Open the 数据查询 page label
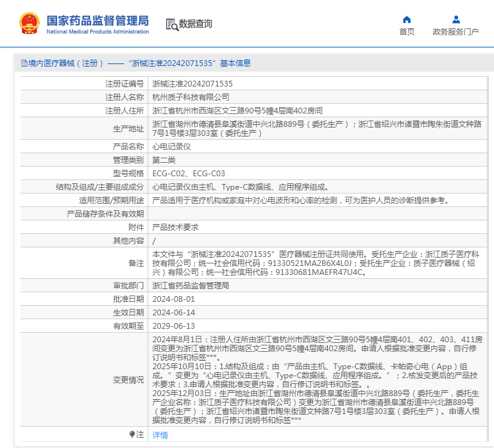 coord(196,24)
